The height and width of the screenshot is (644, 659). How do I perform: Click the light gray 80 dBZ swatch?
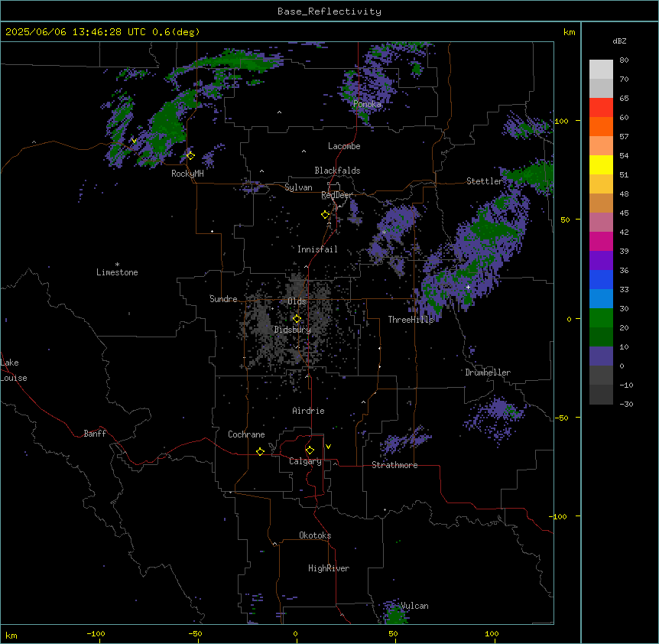601,69
